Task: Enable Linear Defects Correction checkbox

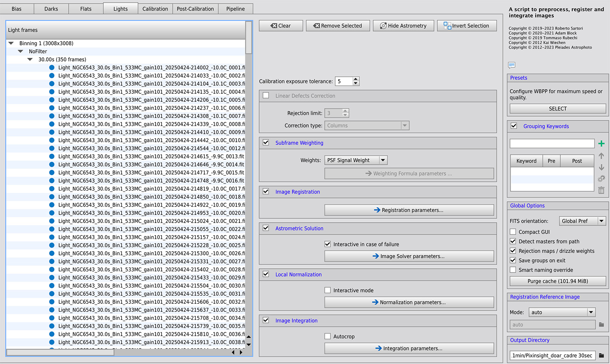Action: [266, 96]
